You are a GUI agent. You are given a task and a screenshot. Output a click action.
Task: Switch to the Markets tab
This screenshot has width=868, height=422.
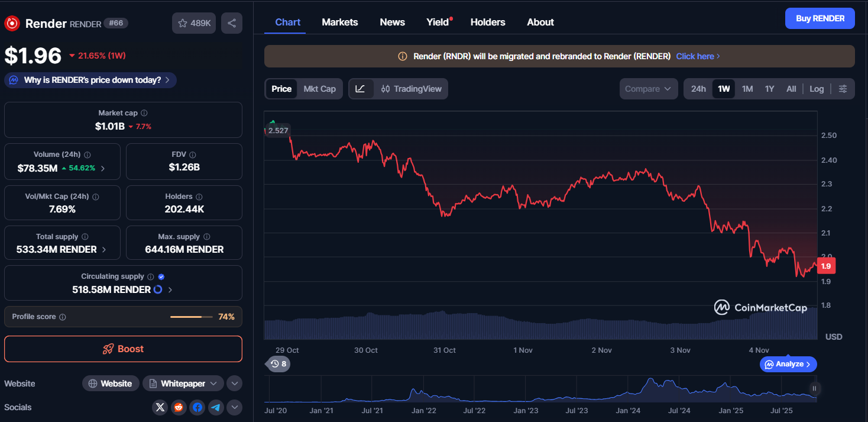point(339,22)
